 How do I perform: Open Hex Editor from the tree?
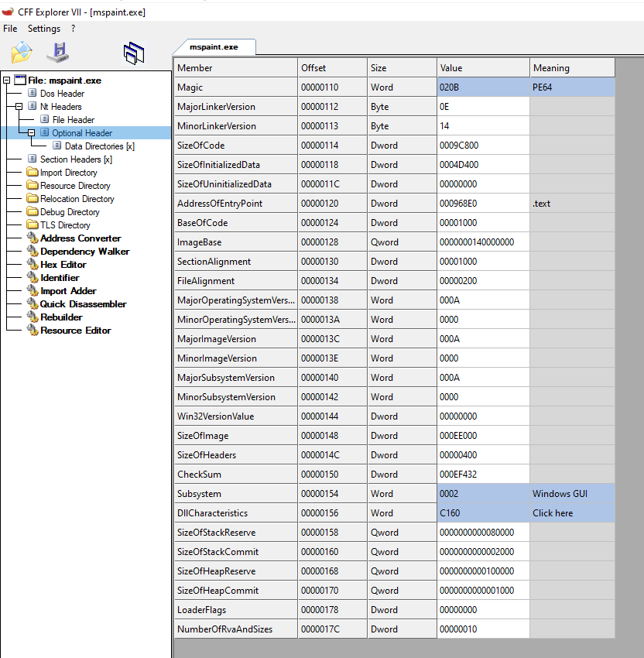(x=63, y=265)
